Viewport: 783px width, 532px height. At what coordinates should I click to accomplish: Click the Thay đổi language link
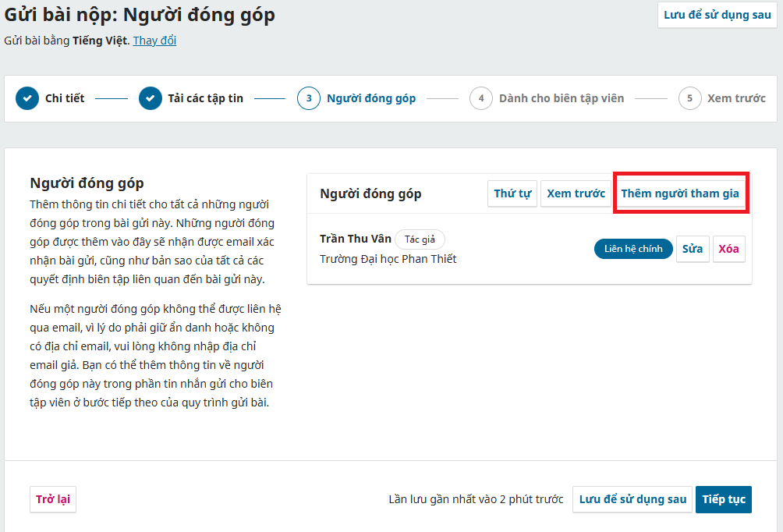(x=154, y=41)
